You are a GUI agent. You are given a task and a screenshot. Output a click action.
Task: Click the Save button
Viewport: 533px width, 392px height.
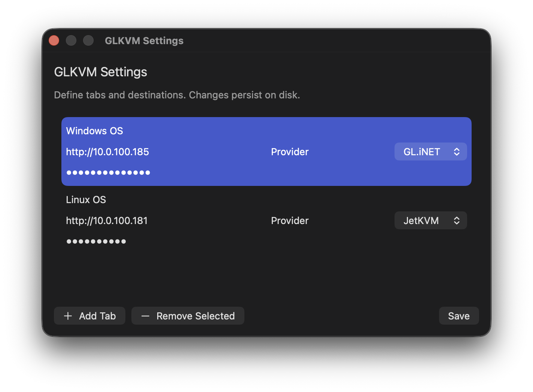coord(459,316)
